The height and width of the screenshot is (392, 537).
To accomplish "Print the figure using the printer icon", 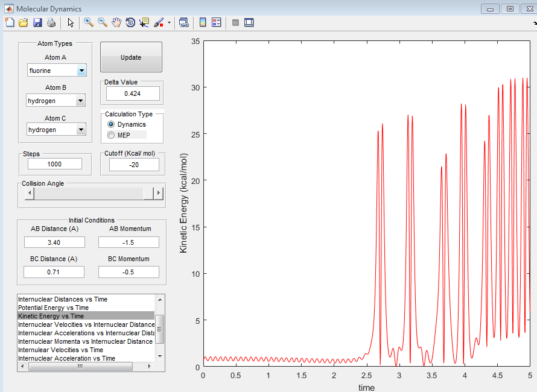I will click(x=51, y=22).
